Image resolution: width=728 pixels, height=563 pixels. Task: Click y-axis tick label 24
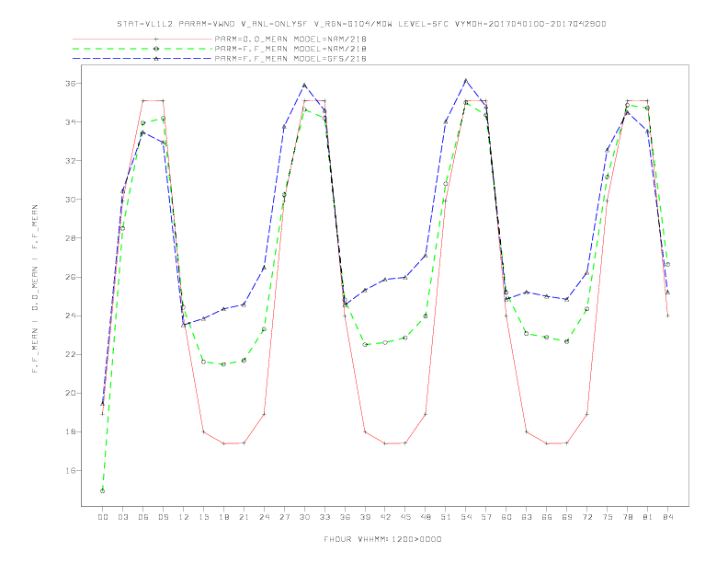(x=70, y=316)
